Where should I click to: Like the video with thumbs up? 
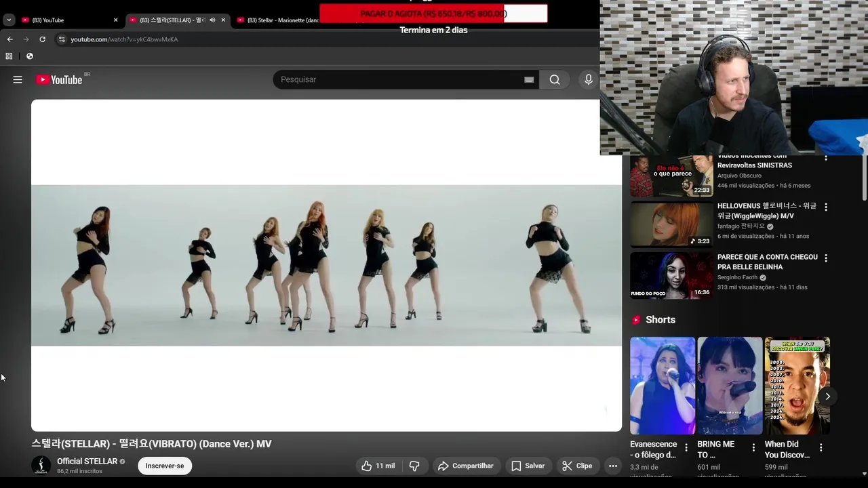[x=378, y=466]
